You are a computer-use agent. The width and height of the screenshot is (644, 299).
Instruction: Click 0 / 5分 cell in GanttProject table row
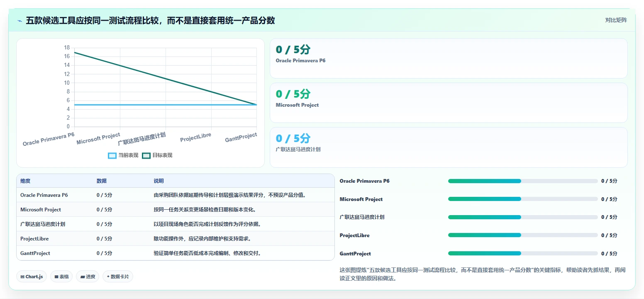(105, 253)
